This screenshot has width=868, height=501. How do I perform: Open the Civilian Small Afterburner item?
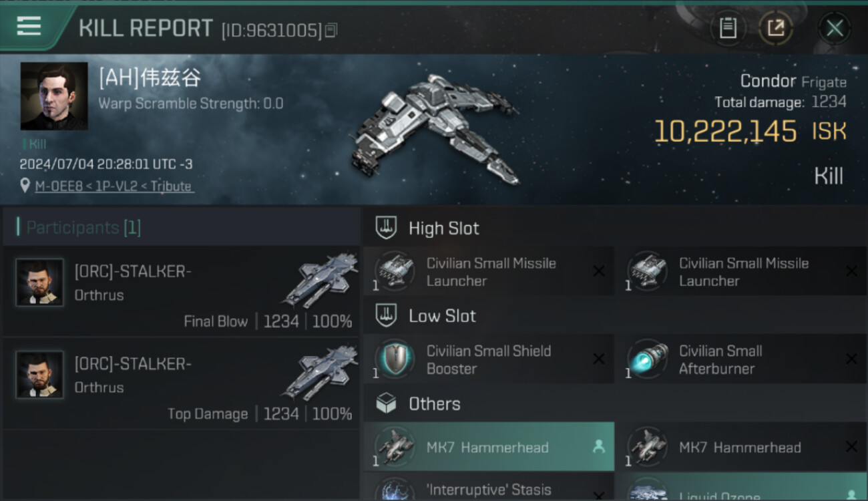point(742,359)
